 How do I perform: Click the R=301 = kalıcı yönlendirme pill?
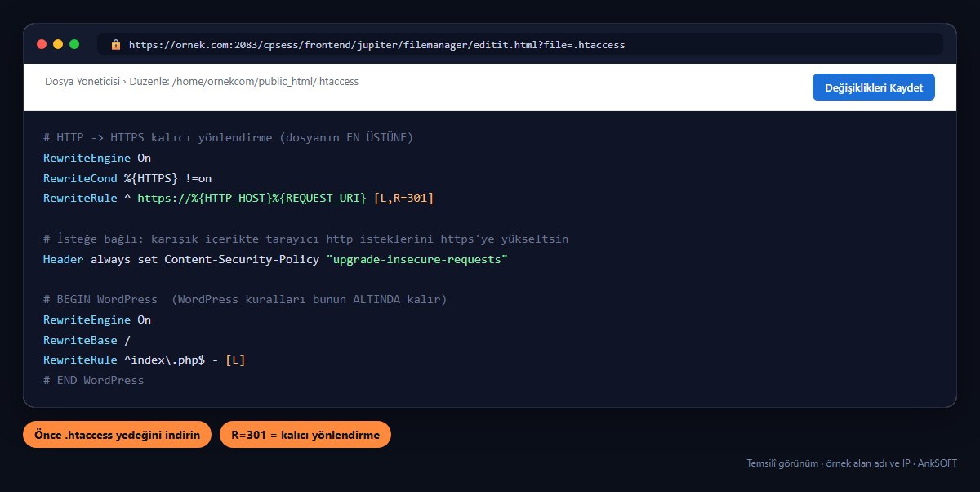click(305, 435)
